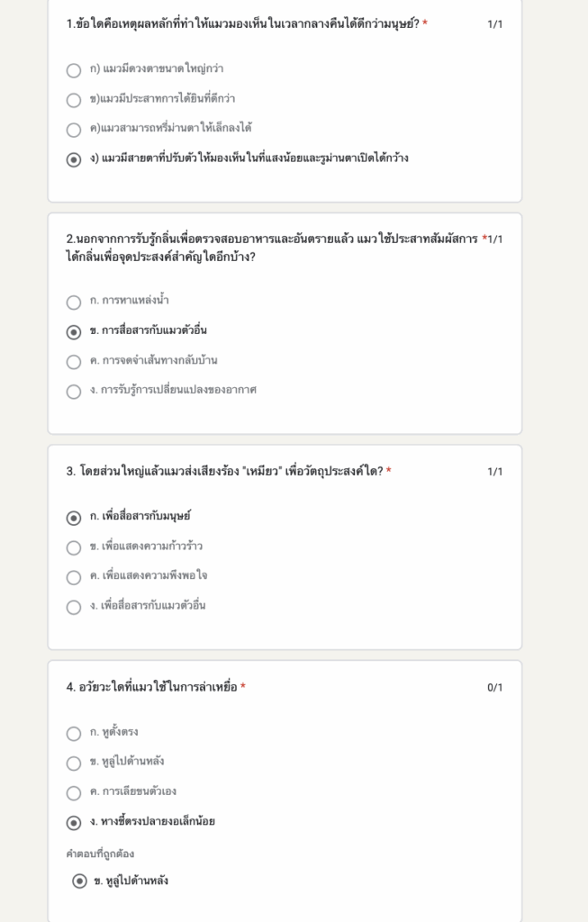Click the 0/1 score on question 4
Screen dimensions: 588x922
[x=494, y=687]
